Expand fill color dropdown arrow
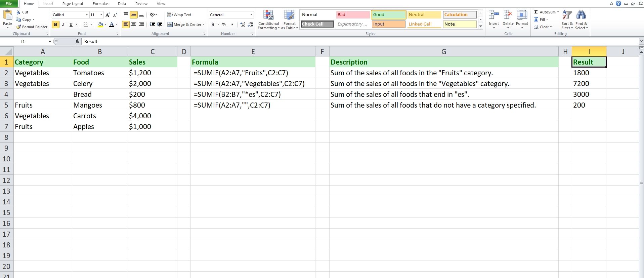This screenshot has height=278, width=644. tap(105, 25)
